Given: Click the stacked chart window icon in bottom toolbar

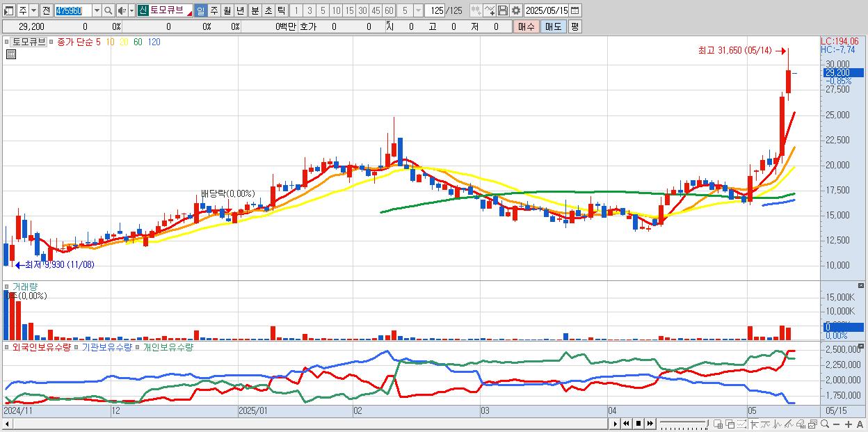Looking at the screenshot, I should tap(812, 424).
